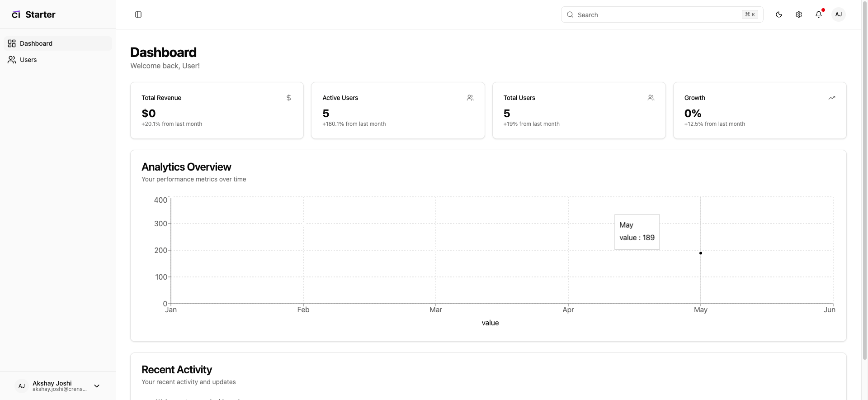Click the Total Revenue card
This screenshot has width=868, height=400.
pos(217,110)
